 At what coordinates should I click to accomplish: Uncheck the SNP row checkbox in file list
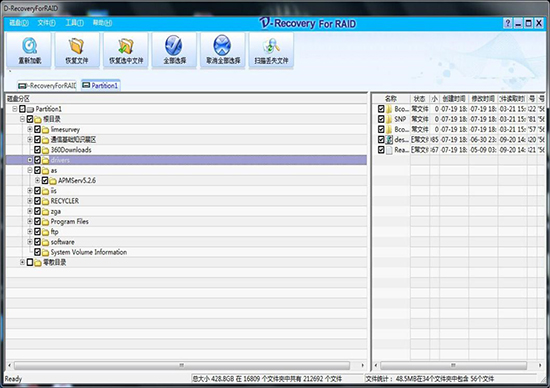coord(381,119)
